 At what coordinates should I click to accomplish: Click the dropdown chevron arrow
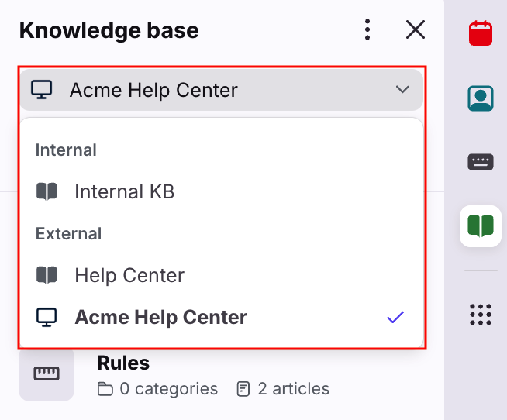point(402,90)
